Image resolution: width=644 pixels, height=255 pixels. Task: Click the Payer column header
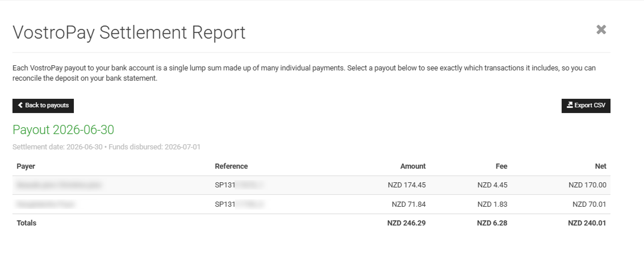pos(26,166)
